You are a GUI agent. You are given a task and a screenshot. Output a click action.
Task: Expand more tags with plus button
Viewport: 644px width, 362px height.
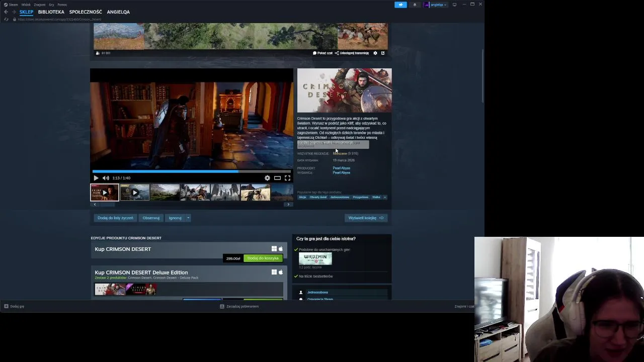coord(385,197)
